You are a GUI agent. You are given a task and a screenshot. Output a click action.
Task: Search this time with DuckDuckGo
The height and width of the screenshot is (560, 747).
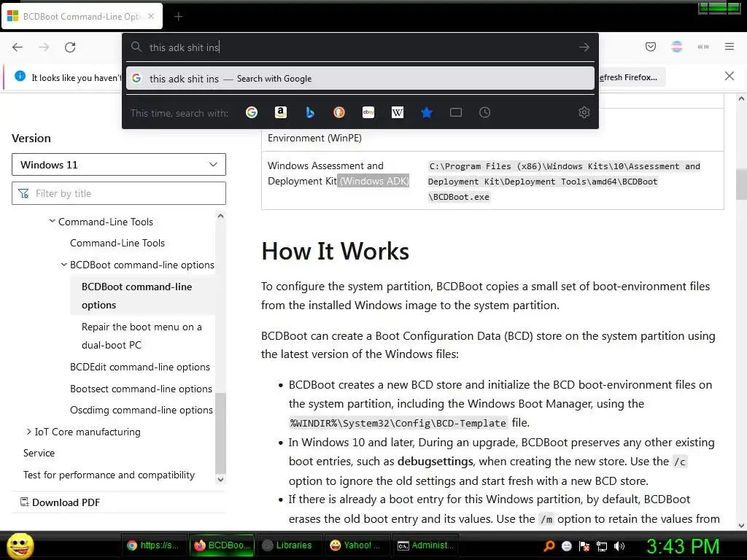338,112
